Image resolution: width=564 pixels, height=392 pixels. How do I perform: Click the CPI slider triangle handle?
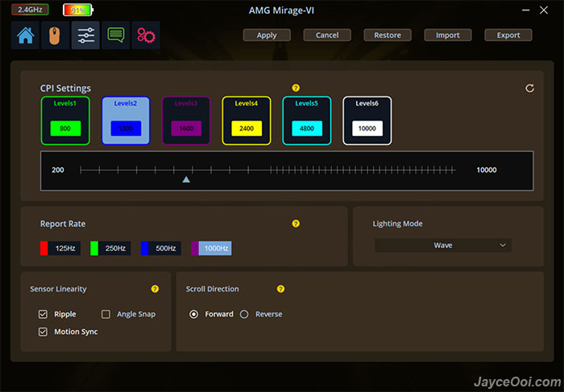186,179
